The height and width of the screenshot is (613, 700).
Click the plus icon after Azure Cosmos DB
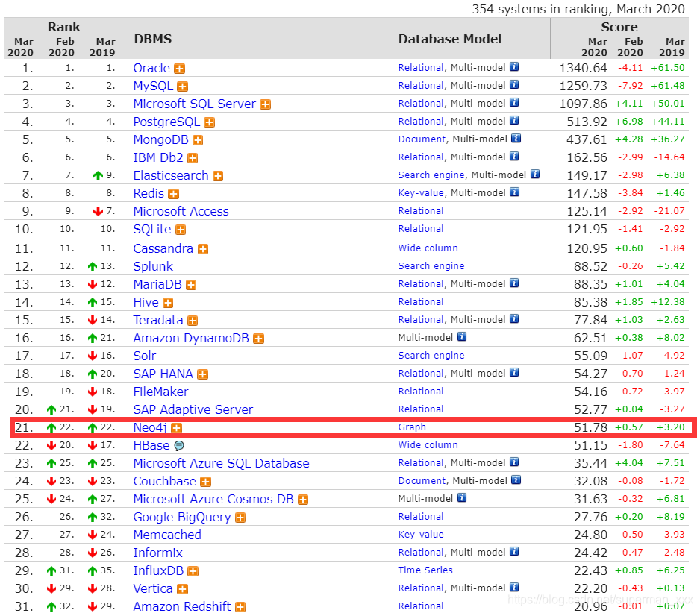[x=303, y=500]
